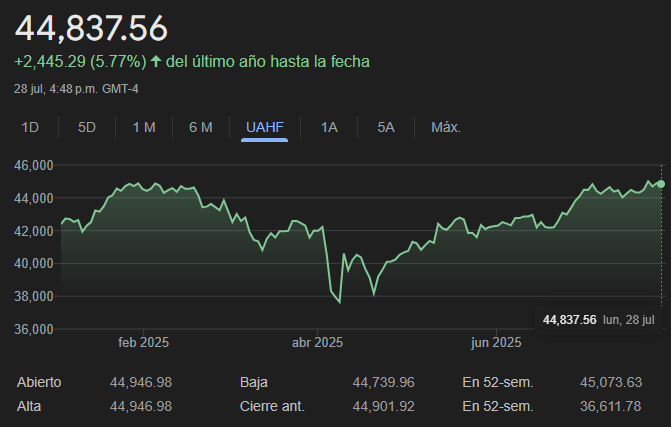Click the green dot at chart end
The height and width of the screenshot is (427, 671).
click(661, 184)
